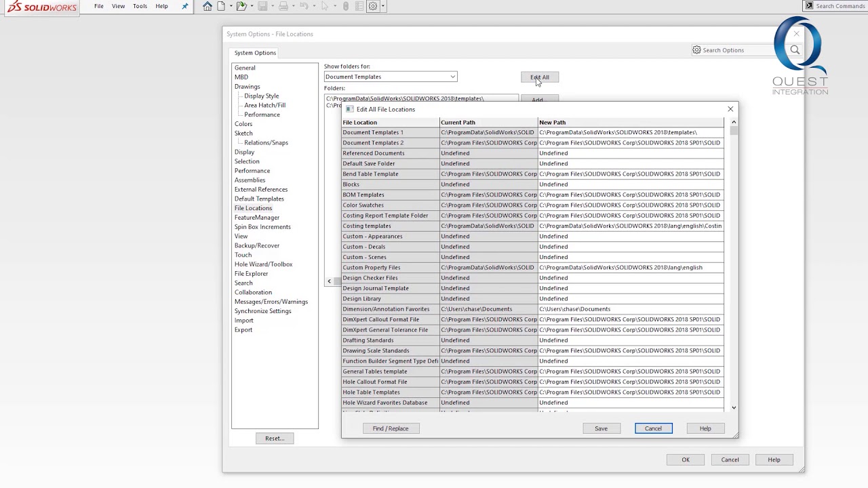Expand the Save icon dropdown arrow
This screenshot has height=488, width=868.
tap(273, 7)
